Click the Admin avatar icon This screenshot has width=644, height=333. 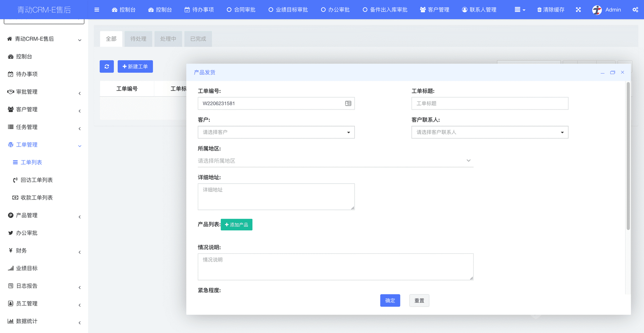click(x=597, y=10)
